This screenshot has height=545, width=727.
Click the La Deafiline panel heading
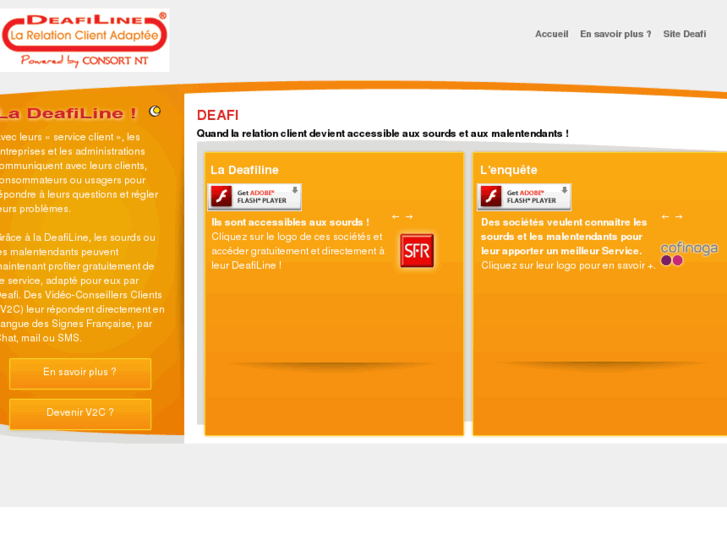[244, 170]
